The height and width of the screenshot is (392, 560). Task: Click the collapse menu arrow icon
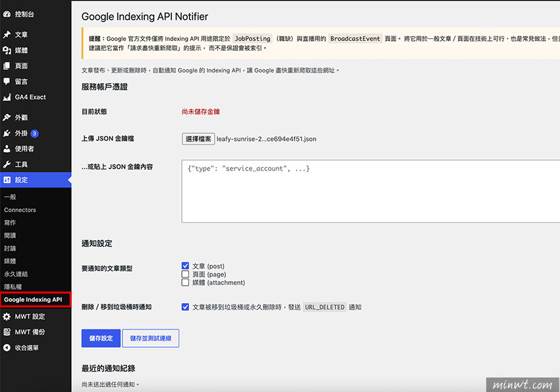(7, 347)
